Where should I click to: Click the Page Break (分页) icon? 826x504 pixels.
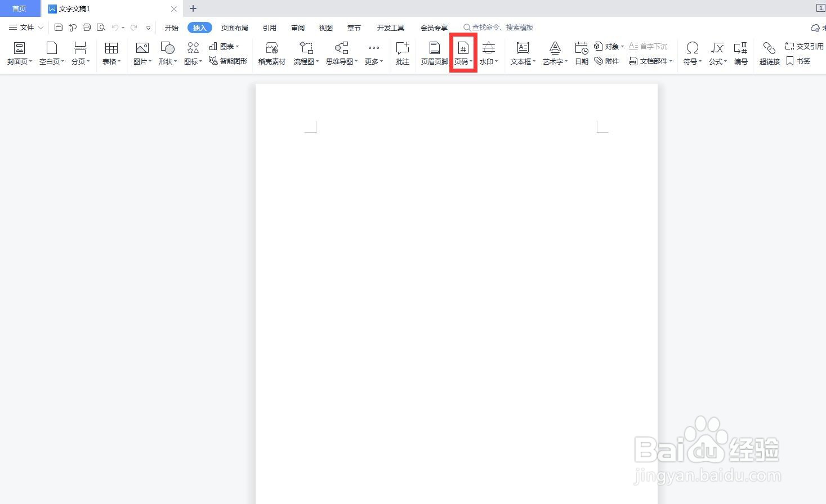point(80,48)
